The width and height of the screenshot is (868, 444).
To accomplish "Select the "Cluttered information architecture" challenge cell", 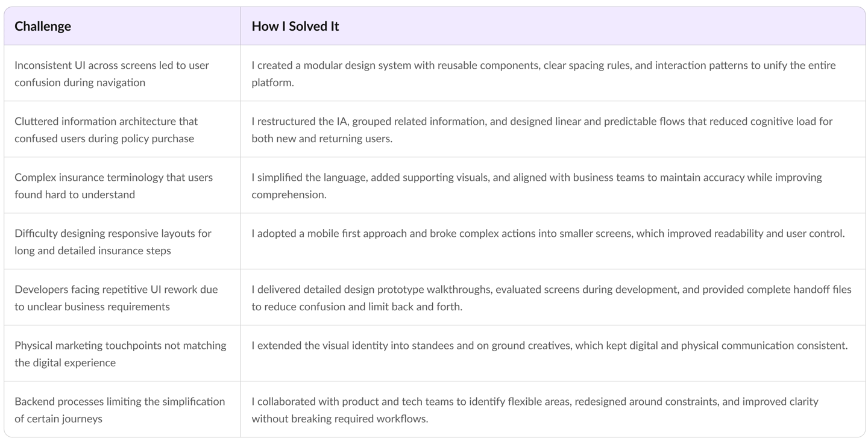I will pyautogui.click(x=106, y=122).
